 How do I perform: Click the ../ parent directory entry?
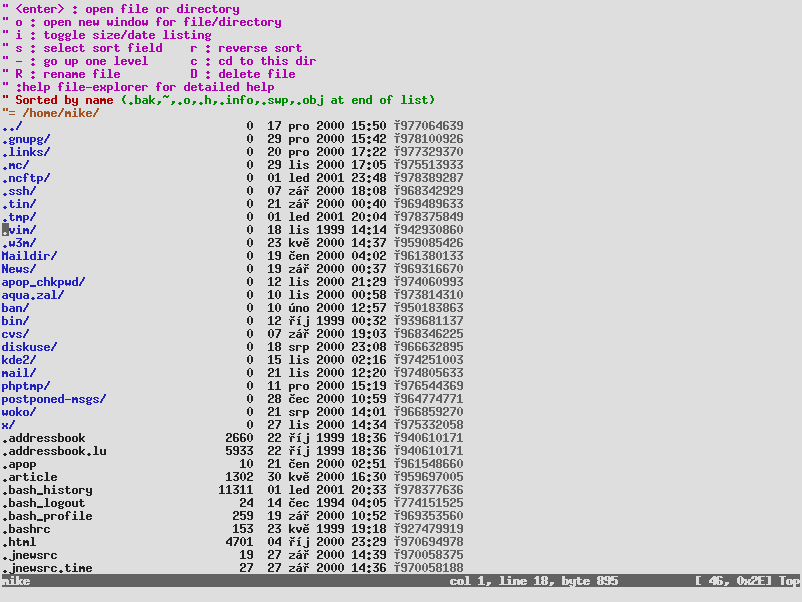pyautogui.click(x=11, y=126)
